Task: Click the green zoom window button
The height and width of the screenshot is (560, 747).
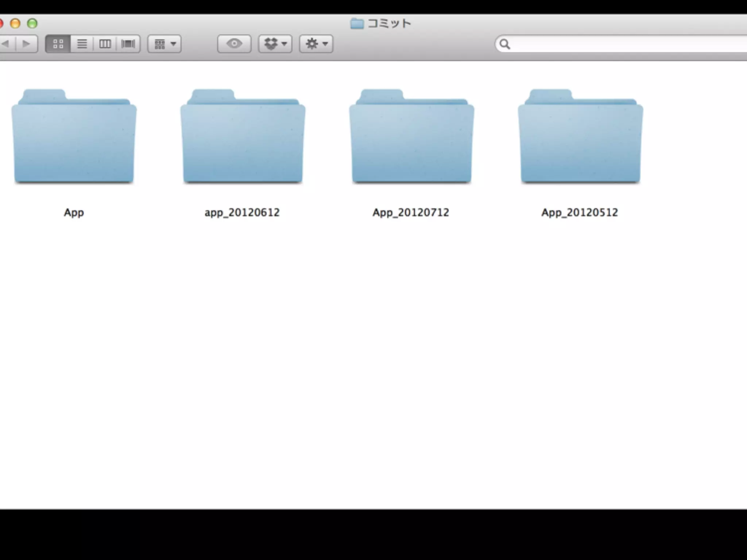Action: pyautogui.click(x=32, y=24)
